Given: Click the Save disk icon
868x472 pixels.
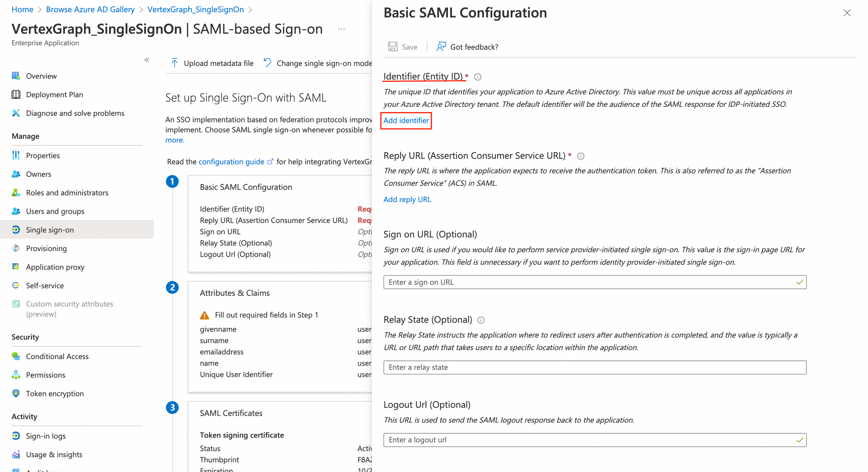Looking at the screenshot, I should (x=393, y=46).
